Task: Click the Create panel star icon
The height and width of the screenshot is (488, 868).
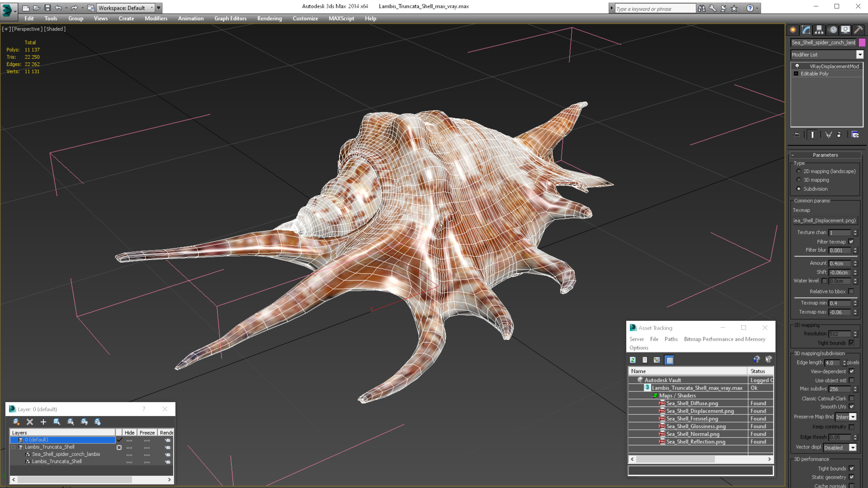Action: [x=793, y=30]
